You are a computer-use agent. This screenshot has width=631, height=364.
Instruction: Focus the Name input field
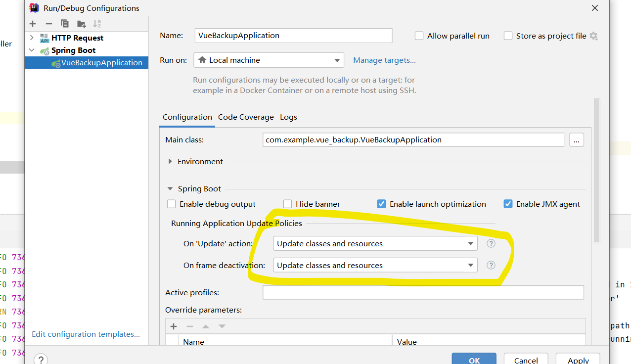click(293, 36)
